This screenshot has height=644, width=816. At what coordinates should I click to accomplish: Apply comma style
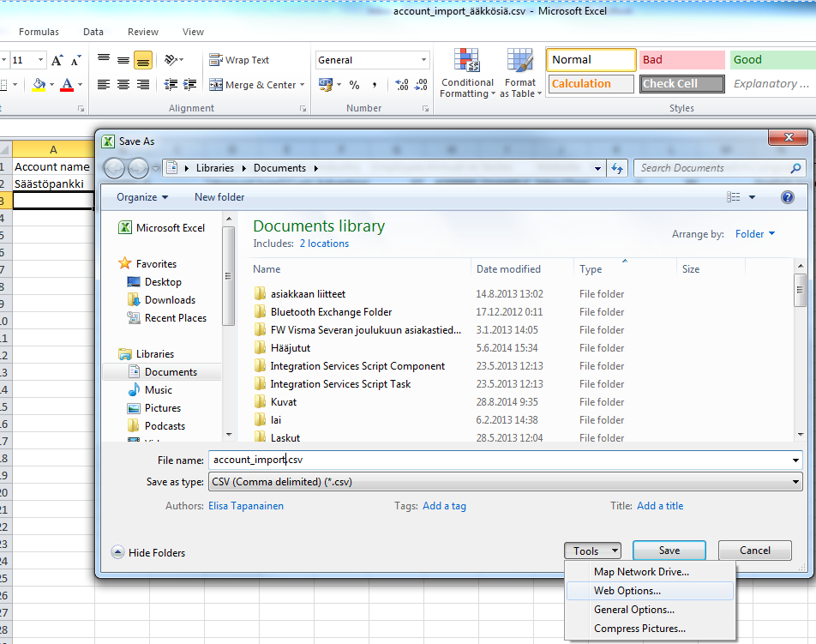click(x=375, y=84)
